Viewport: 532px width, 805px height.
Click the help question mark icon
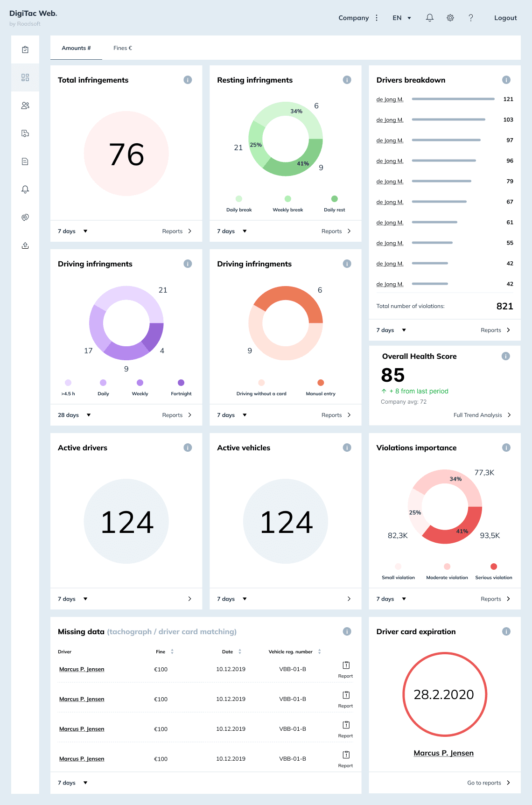[x=471, y=18]
